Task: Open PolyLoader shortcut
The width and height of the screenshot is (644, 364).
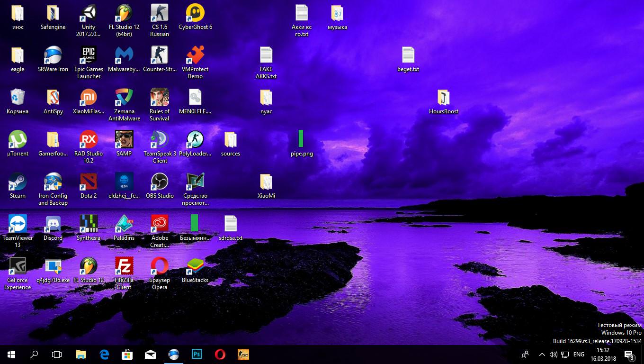Action: point(195,144)
